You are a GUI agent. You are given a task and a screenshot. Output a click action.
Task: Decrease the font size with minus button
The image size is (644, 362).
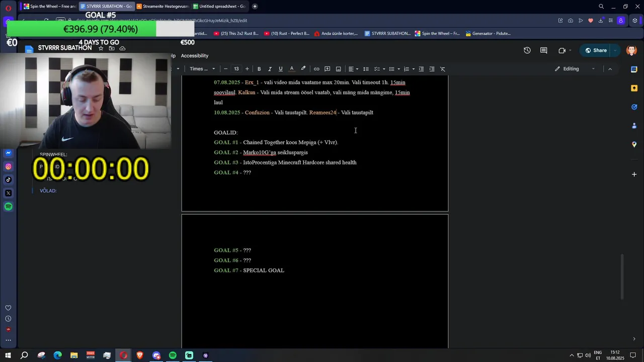point(225,69)
